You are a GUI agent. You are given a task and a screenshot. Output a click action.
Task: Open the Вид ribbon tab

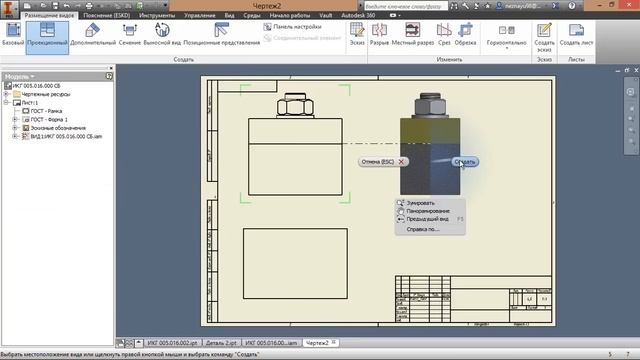229,16
